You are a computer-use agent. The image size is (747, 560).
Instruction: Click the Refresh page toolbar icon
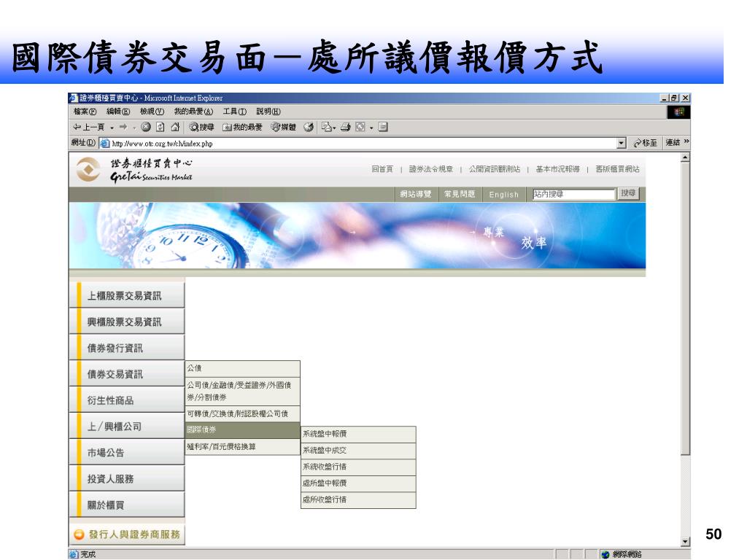pos(160,127)
